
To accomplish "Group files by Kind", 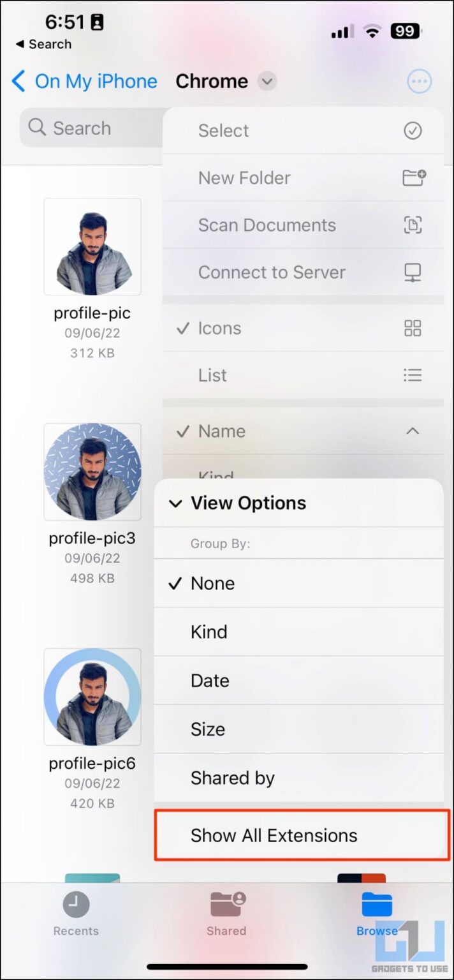I will (x=298, y=632).
